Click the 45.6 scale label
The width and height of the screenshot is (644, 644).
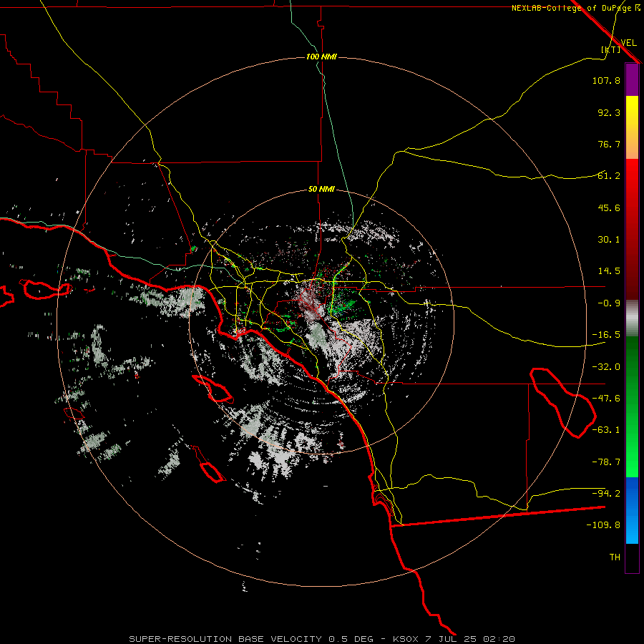609,208
